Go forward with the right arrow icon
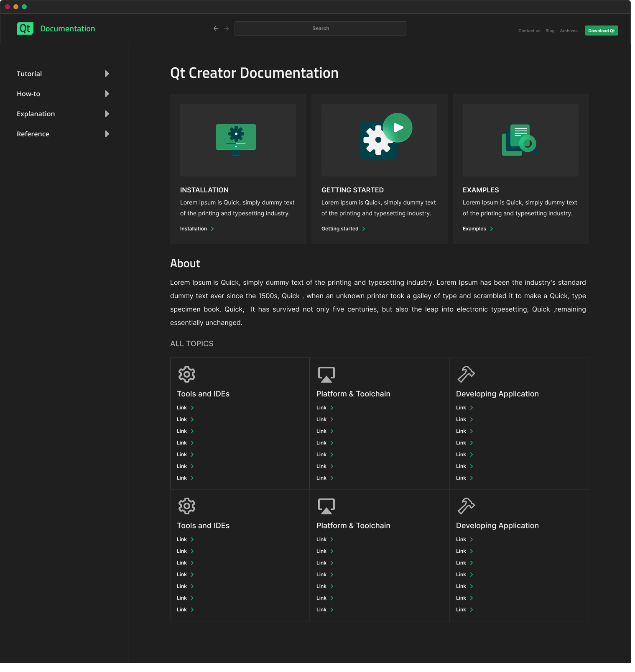 tap(227, 28)
